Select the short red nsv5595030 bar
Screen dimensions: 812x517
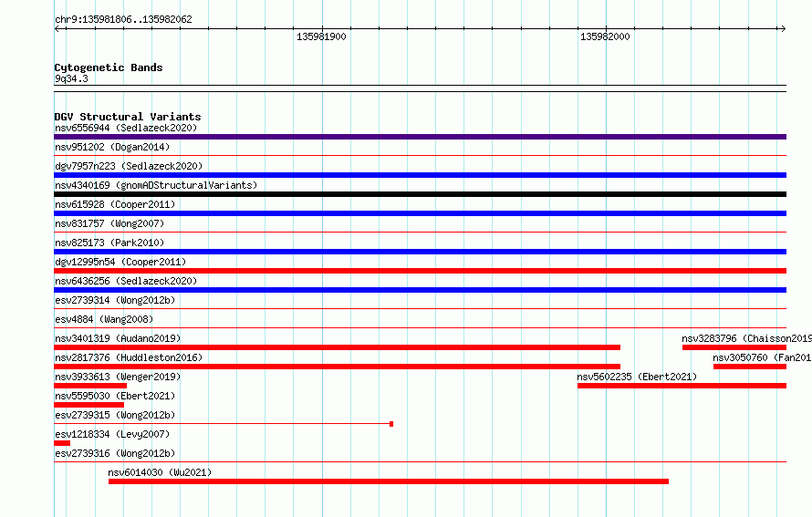(x=89, y=405)
